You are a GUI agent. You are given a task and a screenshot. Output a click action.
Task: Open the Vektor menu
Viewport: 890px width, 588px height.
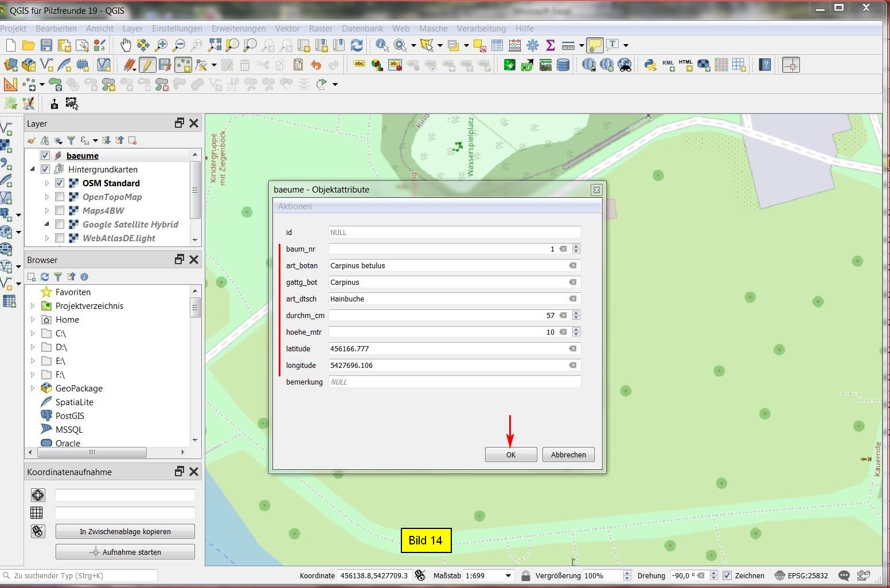(x=287, y=29)
